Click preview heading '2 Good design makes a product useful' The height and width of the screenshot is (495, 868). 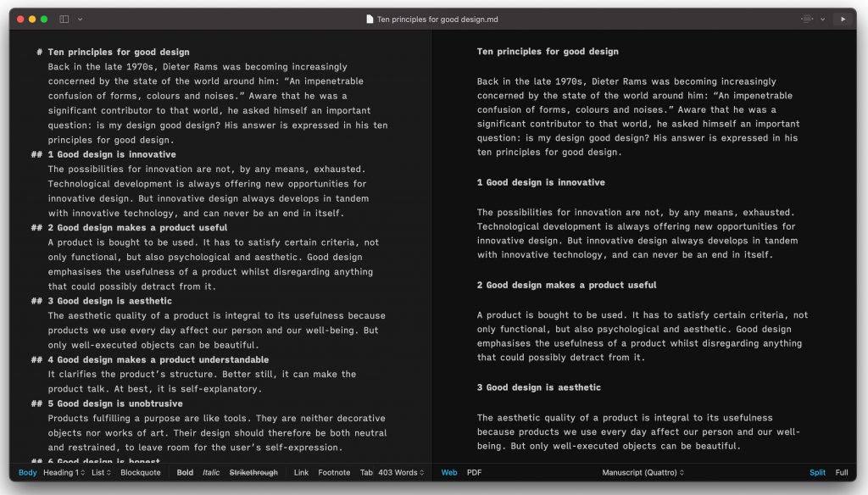tap(566, 285)
